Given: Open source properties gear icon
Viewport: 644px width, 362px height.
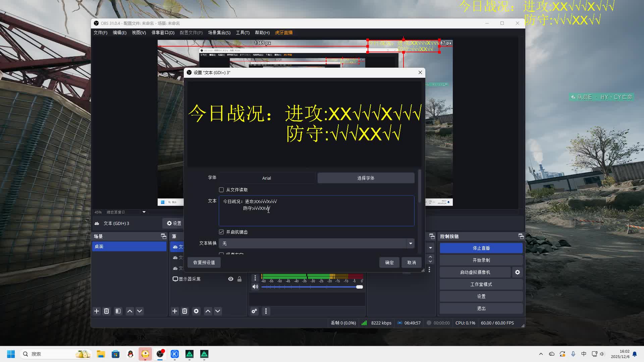Looking at the screenshot, I should point(196,311).
